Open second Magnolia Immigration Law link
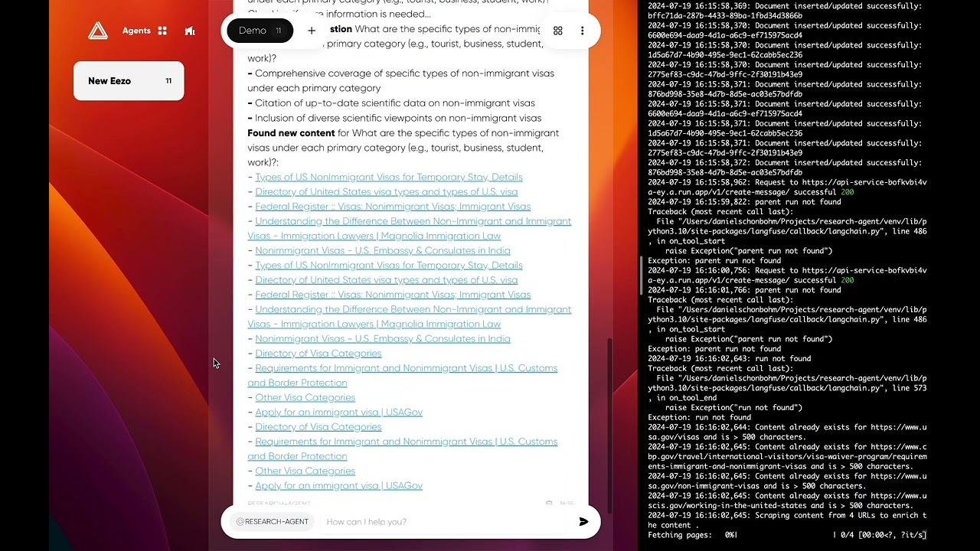 click(410, 317)
